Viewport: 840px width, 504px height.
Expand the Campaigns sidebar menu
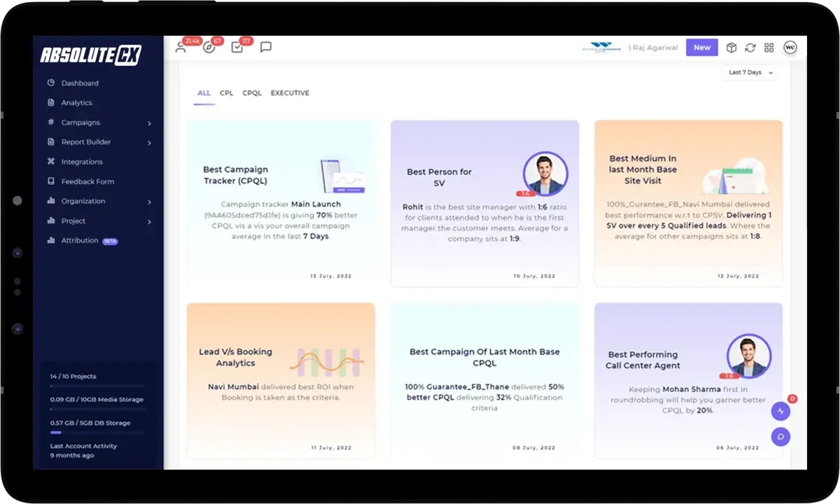click(x=99, y=122)
